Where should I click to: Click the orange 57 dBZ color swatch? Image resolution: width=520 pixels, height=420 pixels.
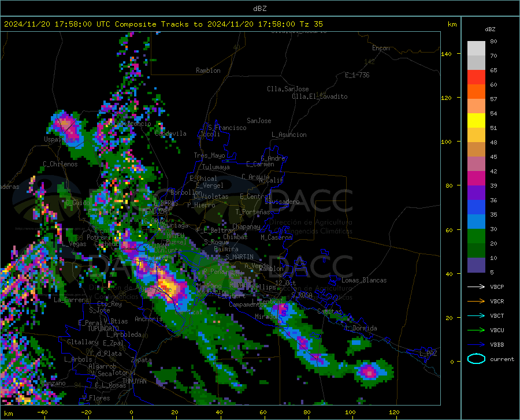pos(476,92)
